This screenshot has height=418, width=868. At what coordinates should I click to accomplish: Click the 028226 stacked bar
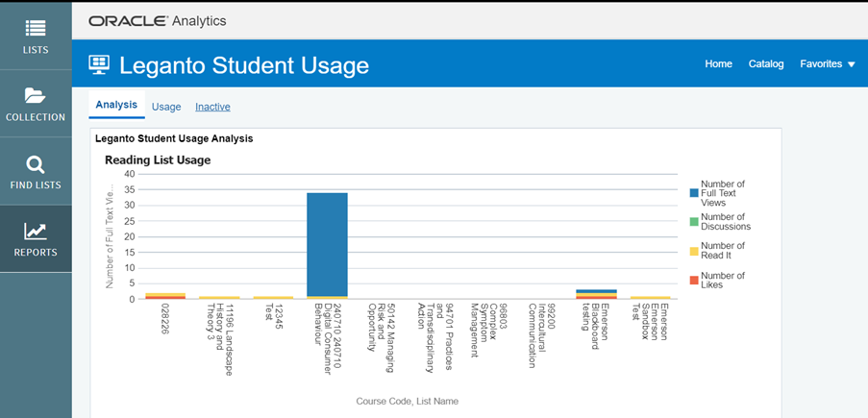coord(165,296)
